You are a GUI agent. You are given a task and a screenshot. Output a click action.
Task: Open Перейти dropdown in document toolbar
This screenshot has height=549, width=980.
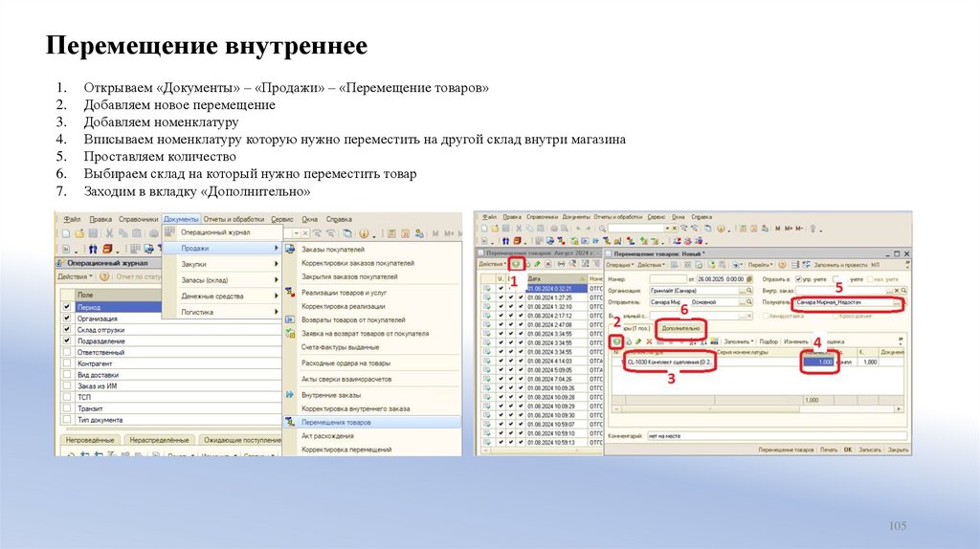tap(759, 264)
